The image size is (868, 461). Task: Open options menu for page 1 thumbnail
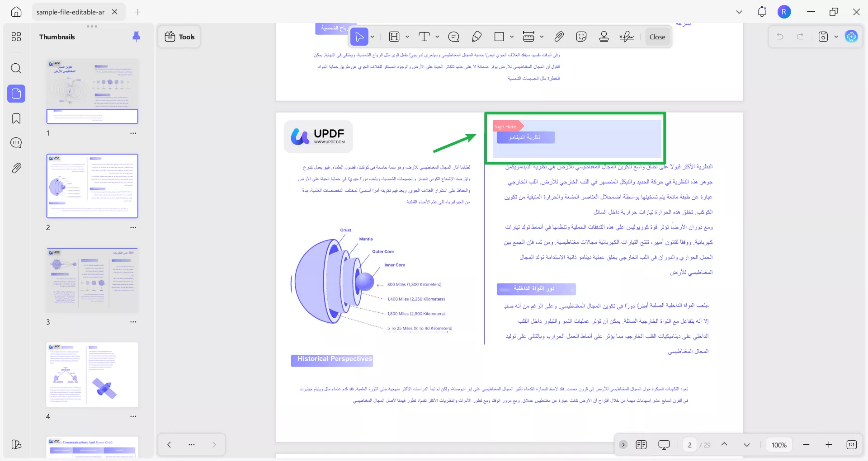pyautogui.click(x=133, y=133)
